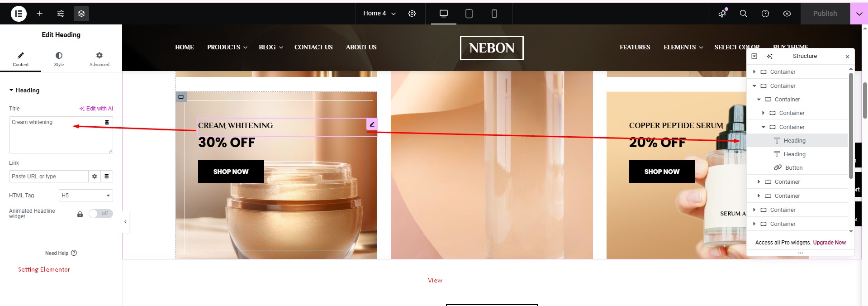Open the Finder search icon
The image size is (868, 306).
click(x=743, y=14)
